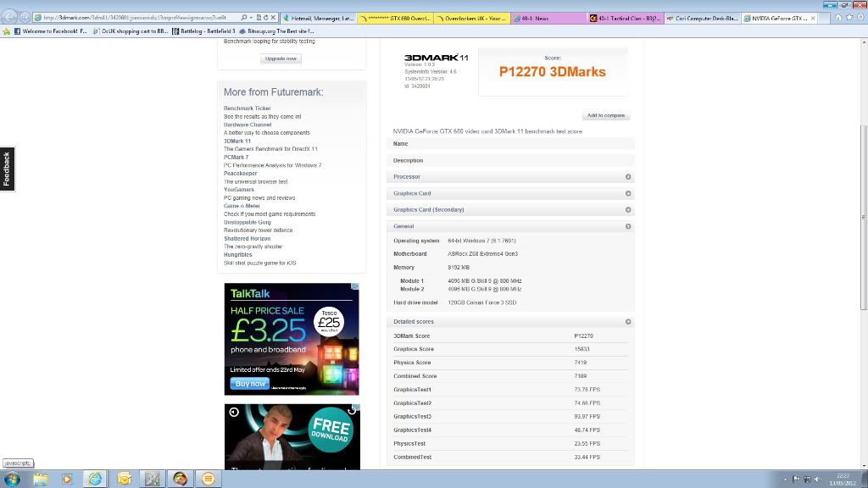Open the PCMark 7 link

[x=236, y=157]
